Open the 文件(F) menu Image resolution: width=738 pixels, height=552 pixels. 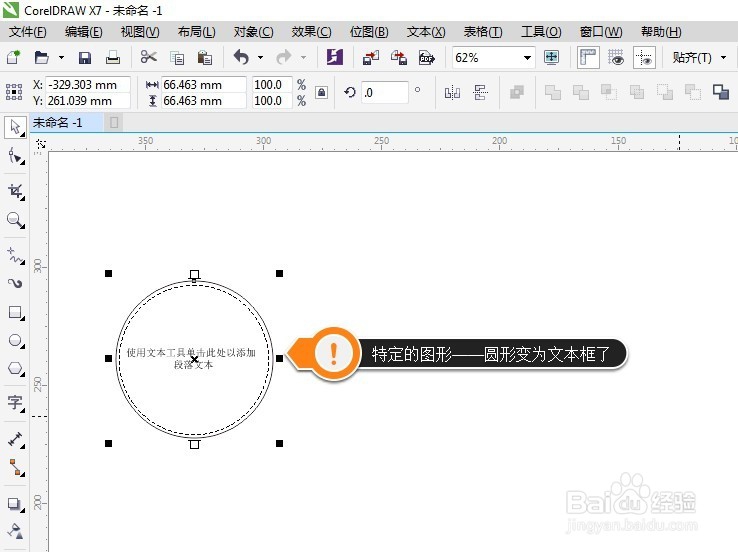tap(28, 32)
